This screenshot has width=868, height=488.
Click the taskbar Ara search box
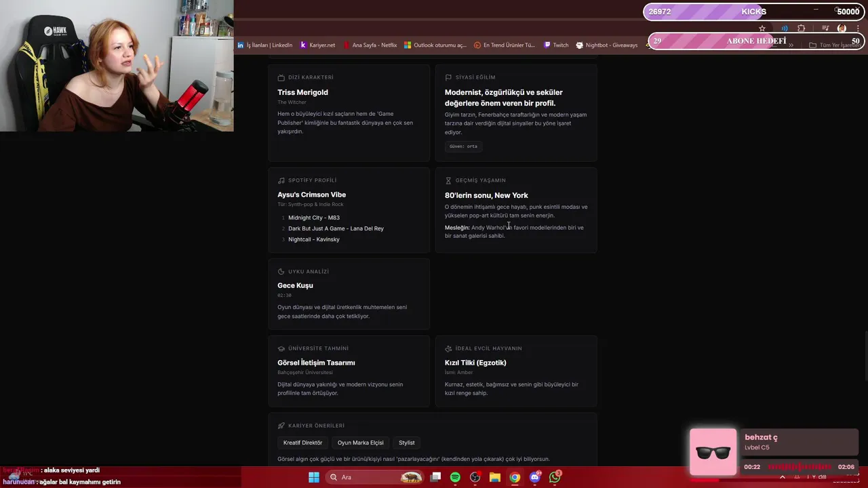click(374, 477)
